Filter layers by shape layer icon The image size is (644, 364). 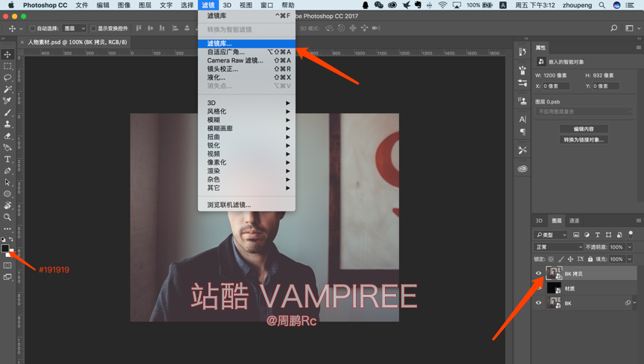[x=608, y=234]
